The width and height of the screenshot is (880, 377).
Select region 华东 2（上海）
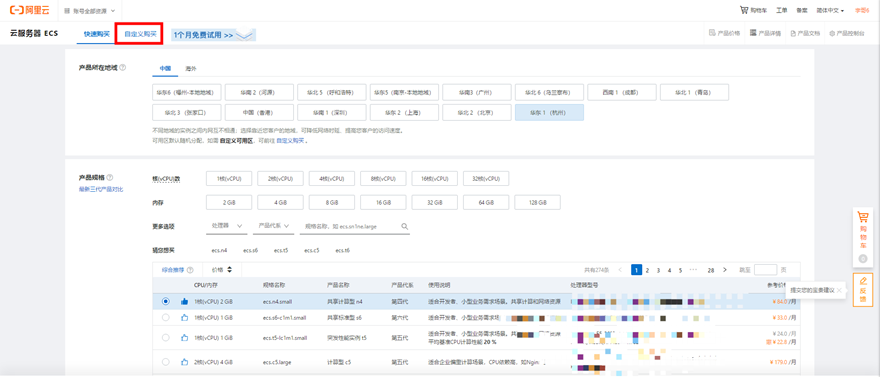404,112
